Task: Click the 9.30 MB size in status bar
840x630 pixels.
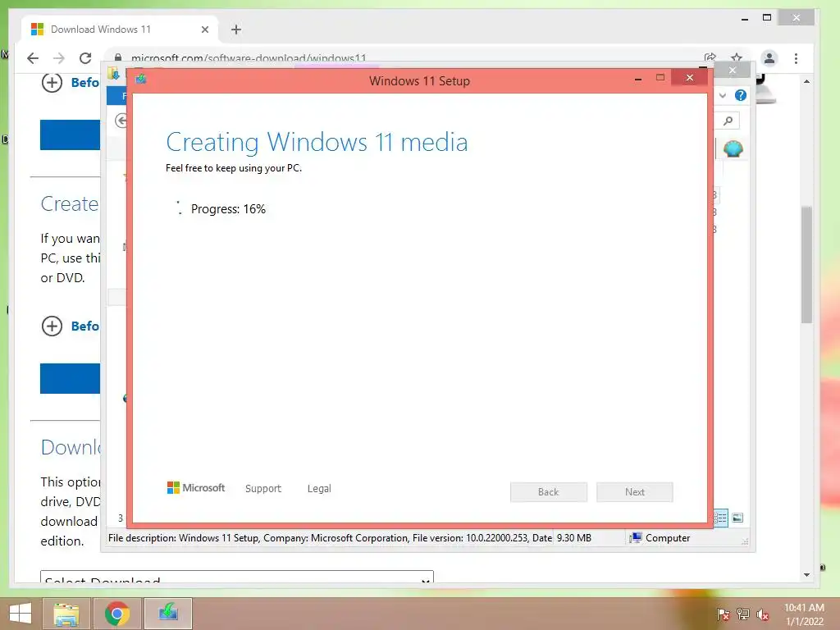Action: [x=573, y=538]
